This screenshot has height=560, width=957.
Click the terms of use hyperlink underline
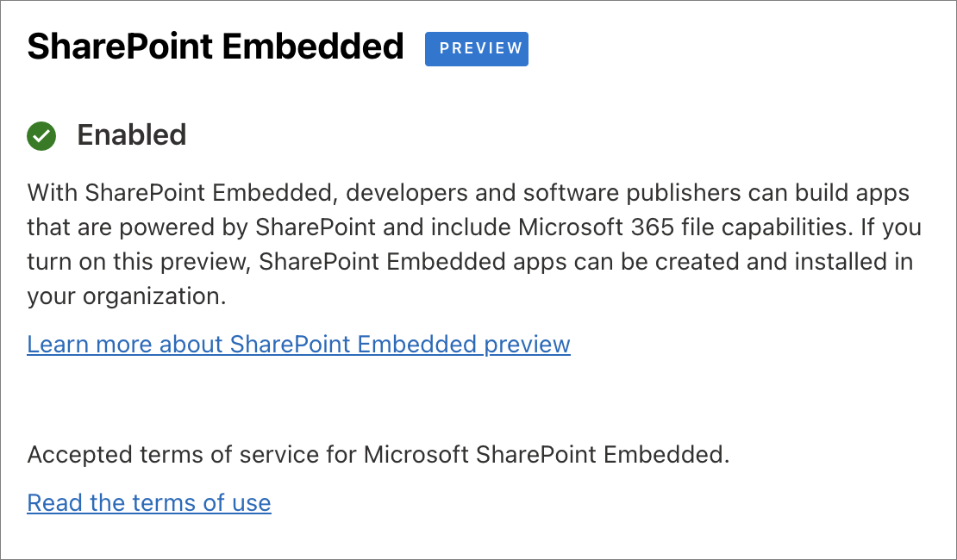point(148,511)
